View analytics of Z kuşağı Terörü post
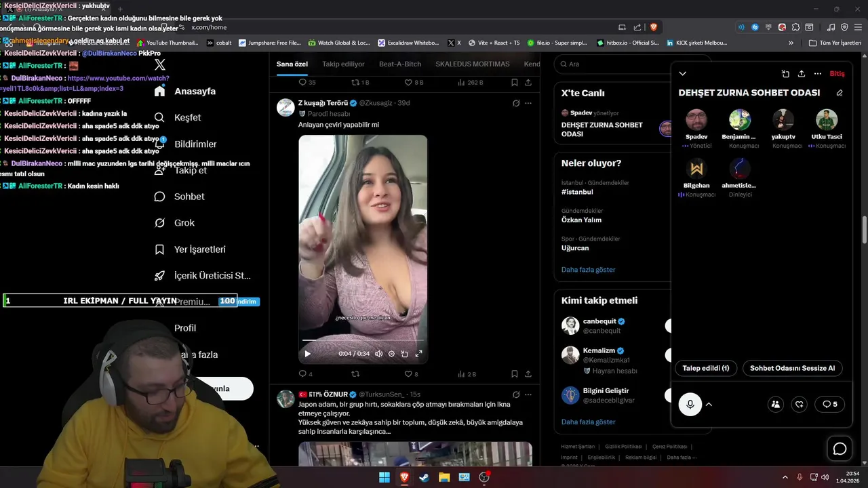Image resolution: width=868 pixels, height=488 pixels. 467,373
